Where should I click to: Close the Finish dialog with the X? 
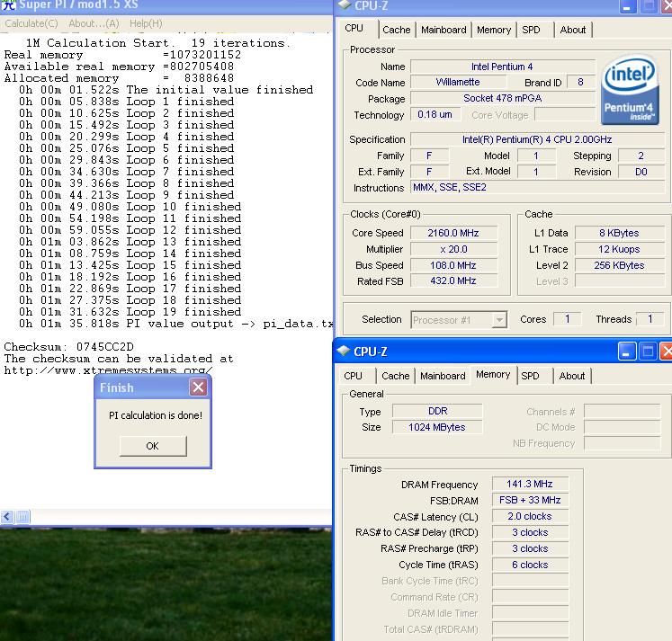coord(198,387)
